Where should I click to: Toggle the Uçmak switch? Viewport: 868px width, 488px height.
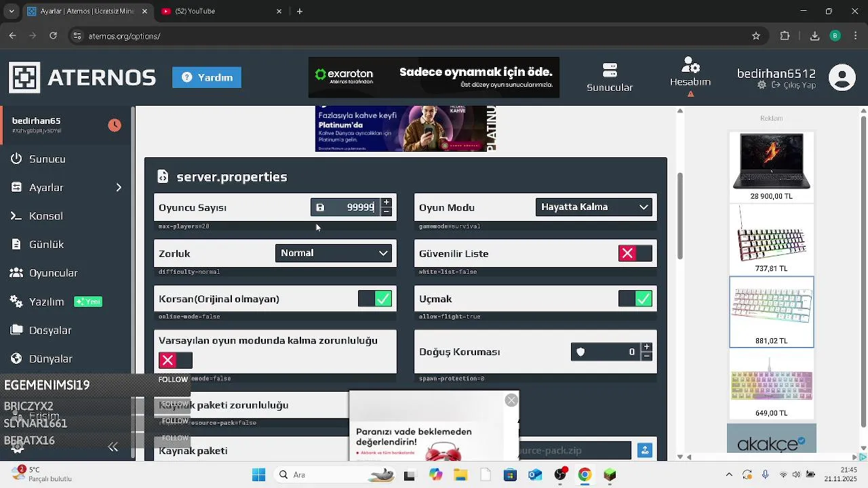[x=635, y=299]
